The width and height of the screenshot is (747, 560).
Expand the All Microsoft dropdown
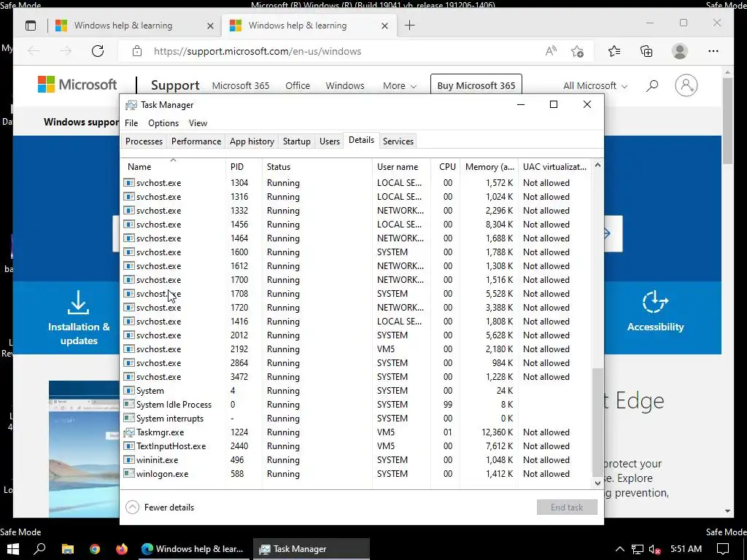point(595,86)
